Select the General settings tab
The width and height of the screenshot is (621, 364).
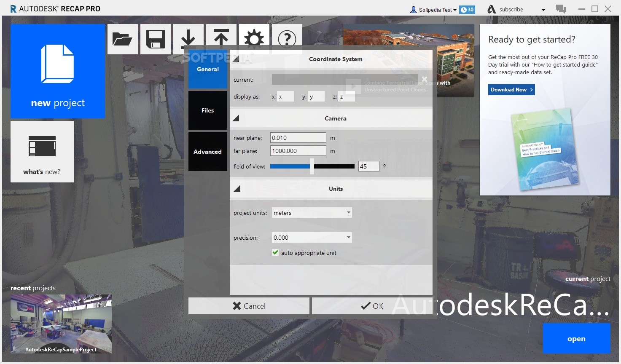(x=208, y=69)
